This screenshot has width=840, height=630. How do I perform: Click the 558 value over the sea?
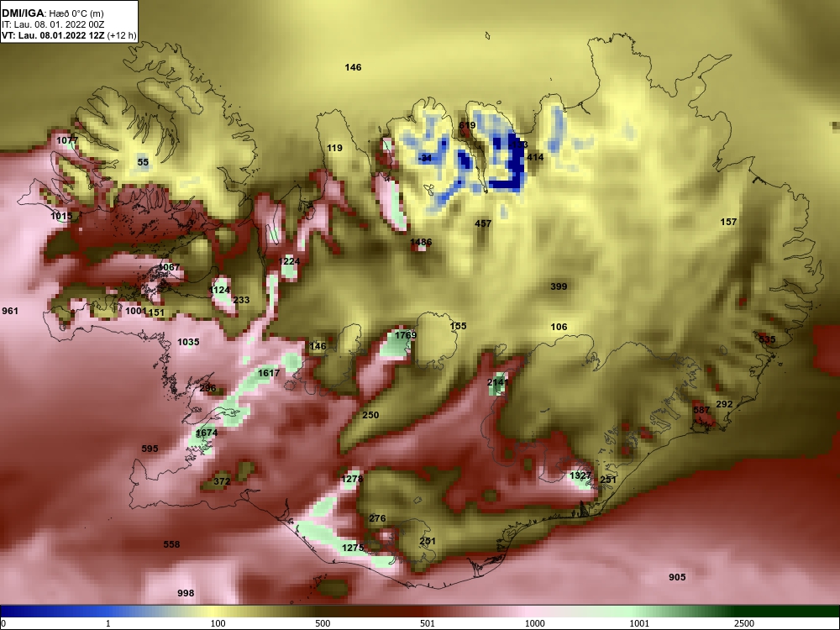pos(171,544)
